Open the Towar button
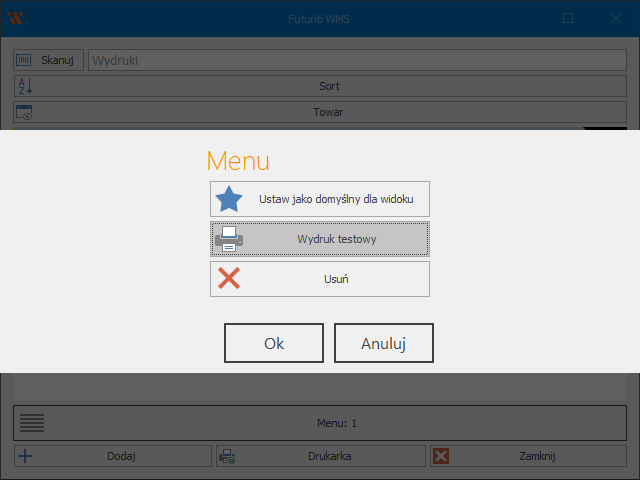This screenshot has width=640, height=480. (329, 112)
